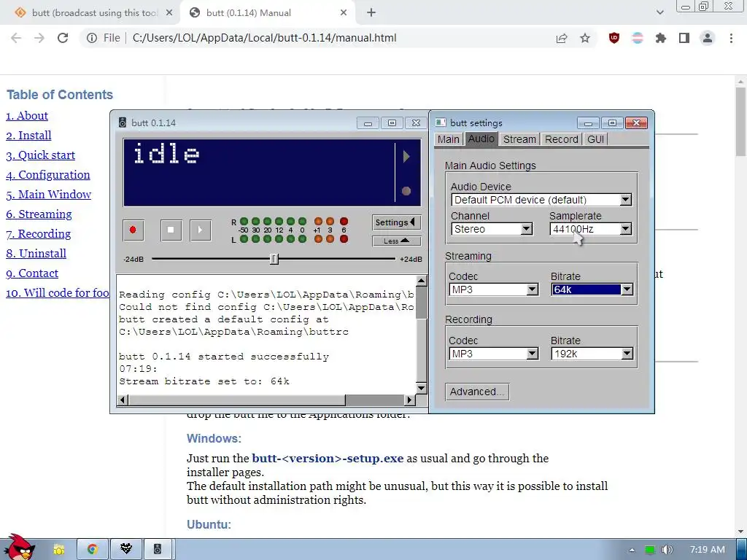Open the Stream settings tab
Image resolution: width=747 pixels, height=560 pixels.
tap(519, 139)
